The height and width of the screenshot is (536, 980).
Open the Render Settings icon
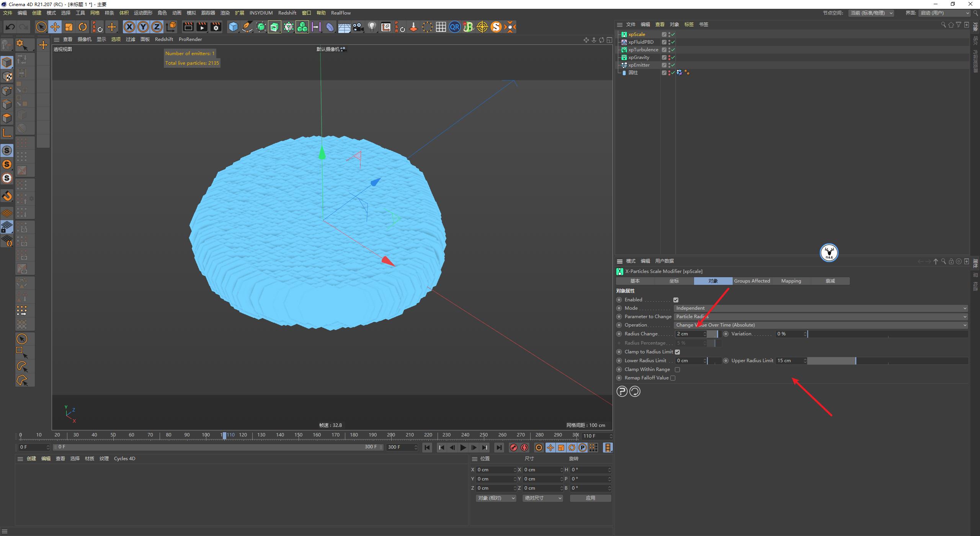point(216,27)
